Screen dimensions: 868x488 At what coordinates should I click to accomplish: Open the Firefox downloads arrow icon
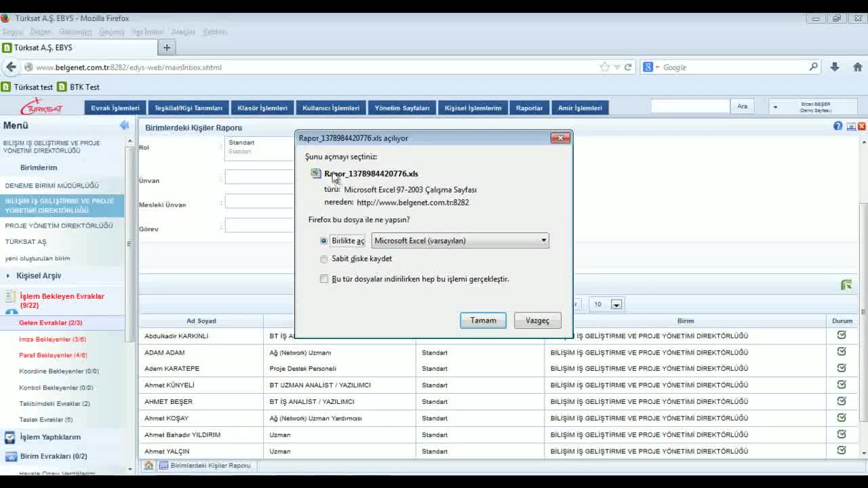tap(835, 67)
